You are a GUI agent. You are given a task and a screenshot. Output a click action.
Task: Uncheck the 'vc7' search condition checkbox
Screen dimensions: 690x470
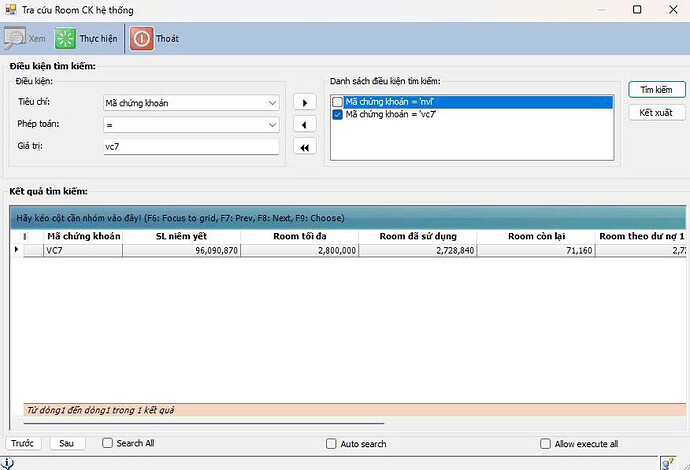point(338,114)
